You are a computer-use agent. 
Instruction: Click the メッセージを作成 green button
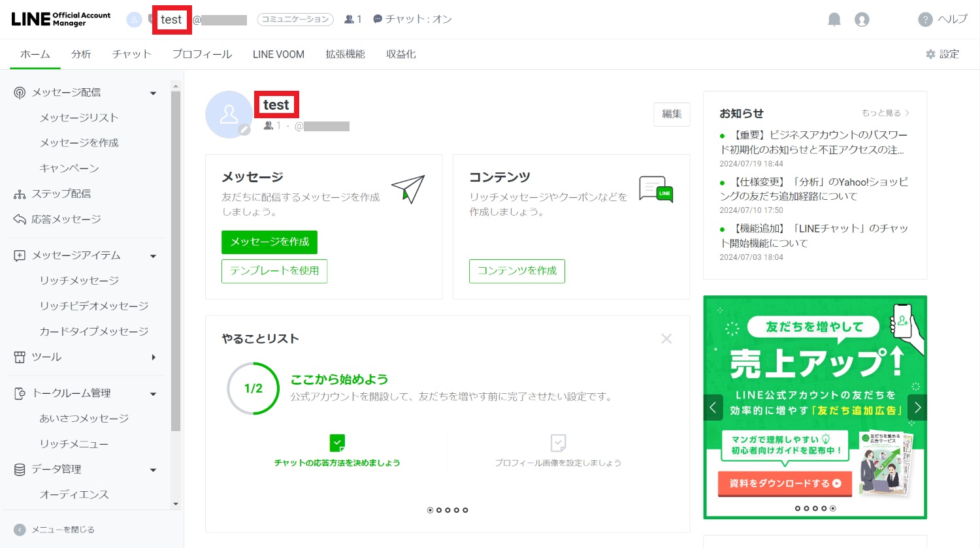(x=269, y=242)
